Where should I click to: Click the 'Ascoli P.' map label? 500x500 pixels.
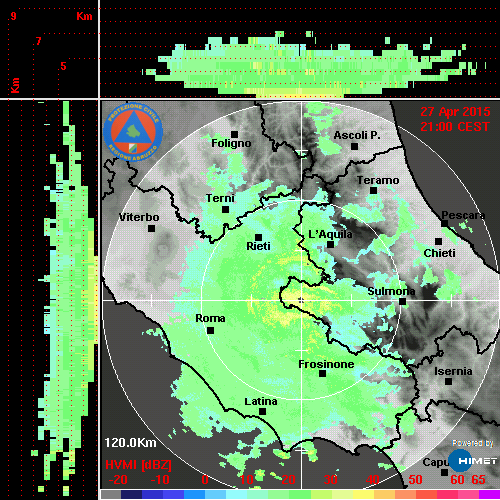point(357,135)
